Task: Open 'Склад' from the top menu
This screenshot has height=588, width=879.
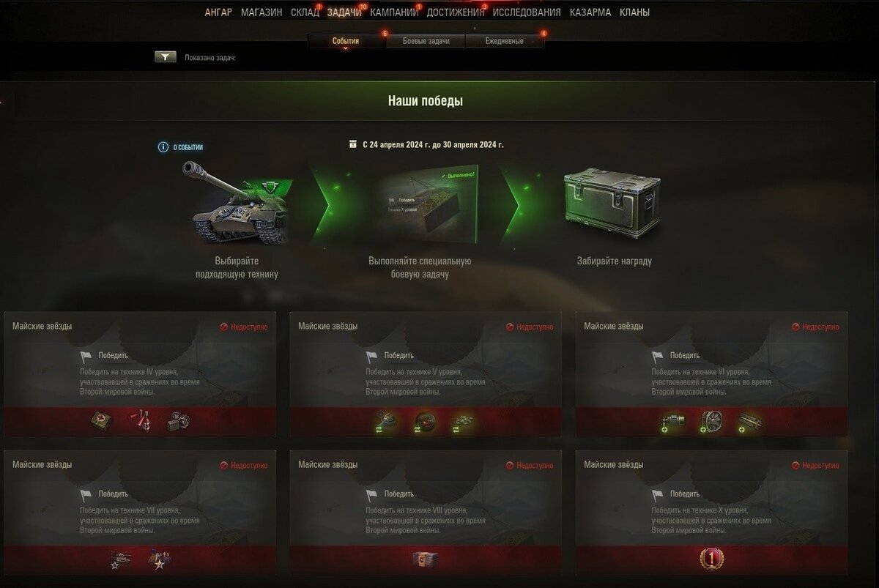Action: point(305,12)
